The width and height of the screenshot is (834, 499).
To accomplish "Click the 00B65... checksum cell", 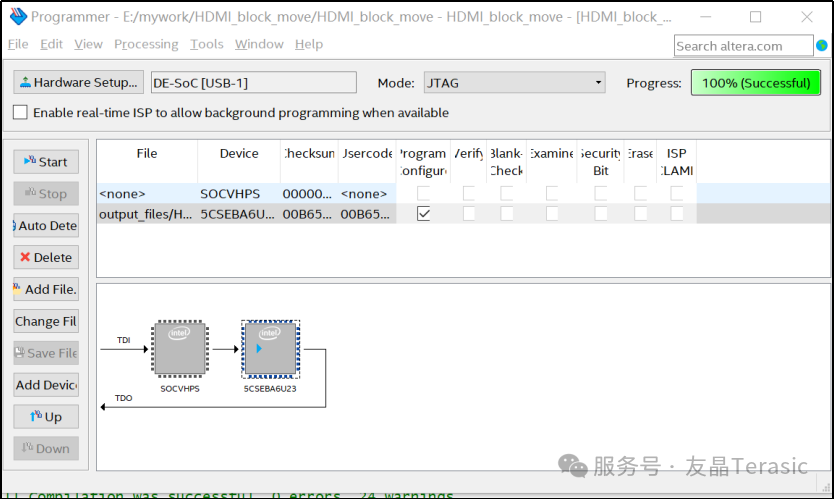I will [310, 214].
